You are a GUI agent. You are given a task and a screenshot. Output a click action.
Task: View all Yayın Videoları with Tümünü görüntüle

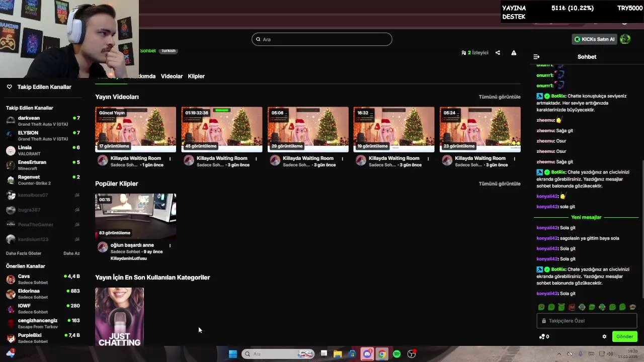click(500, 97)
